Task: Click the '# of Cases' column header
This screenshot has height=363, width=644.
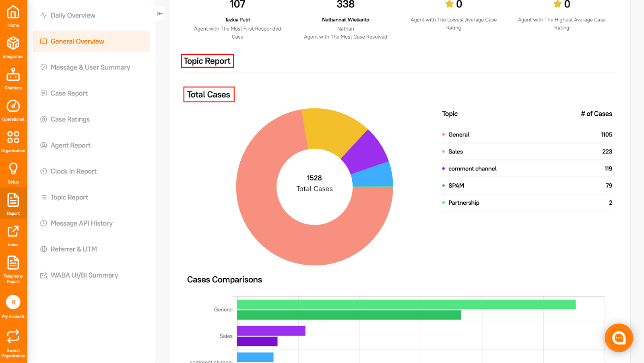Action: [x=597, y=114]
